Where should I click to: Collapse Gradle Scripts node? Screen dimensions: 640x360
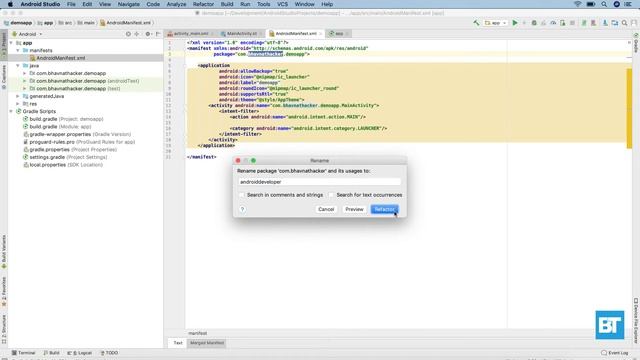tap(11, 111)
